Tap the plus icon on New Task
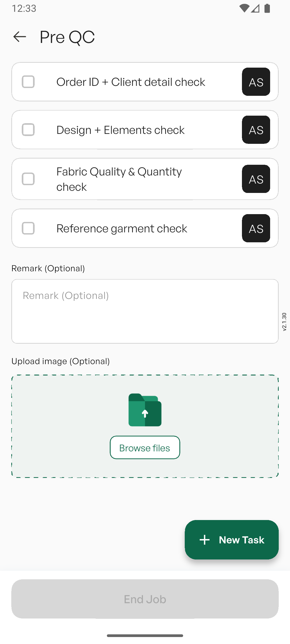This screenshot has width=290, height=644. point(205,540)
